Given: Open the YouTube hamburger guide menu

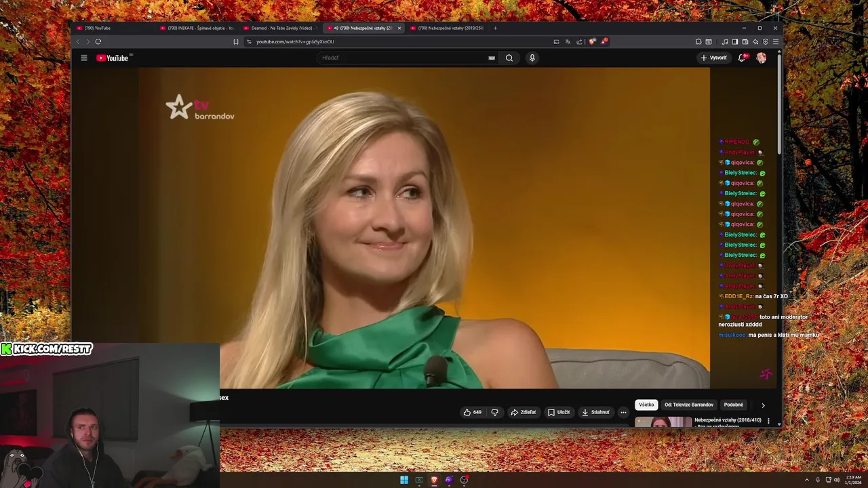Looking at the screenshot, I should tap(84, 58).
